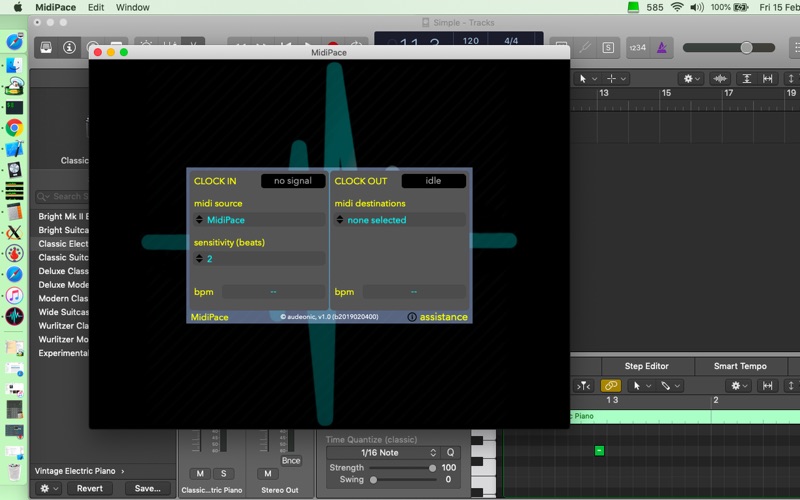Open the Apple menu

(18, 7)
